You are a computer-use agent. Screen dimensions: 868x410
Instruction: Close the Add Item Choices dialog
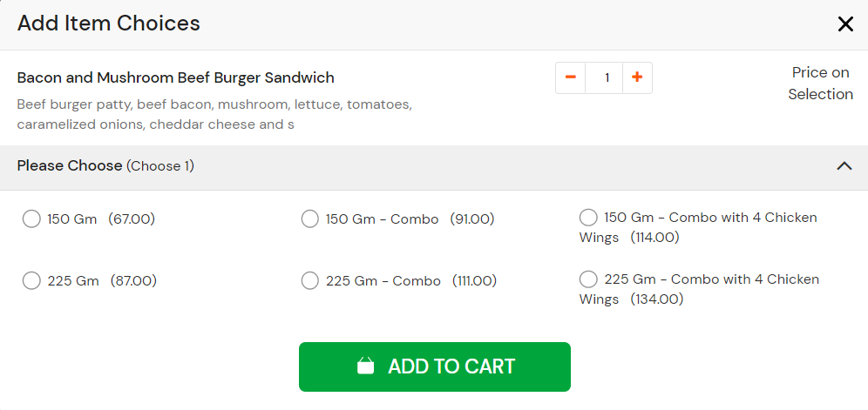[x=845, y=24]
